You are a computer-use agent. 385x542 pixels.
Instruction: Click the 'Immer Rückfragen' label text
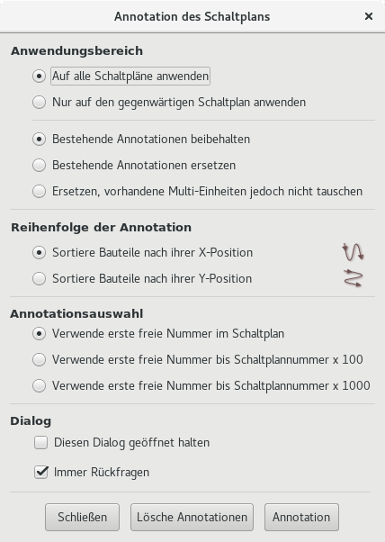coord(102,472)
